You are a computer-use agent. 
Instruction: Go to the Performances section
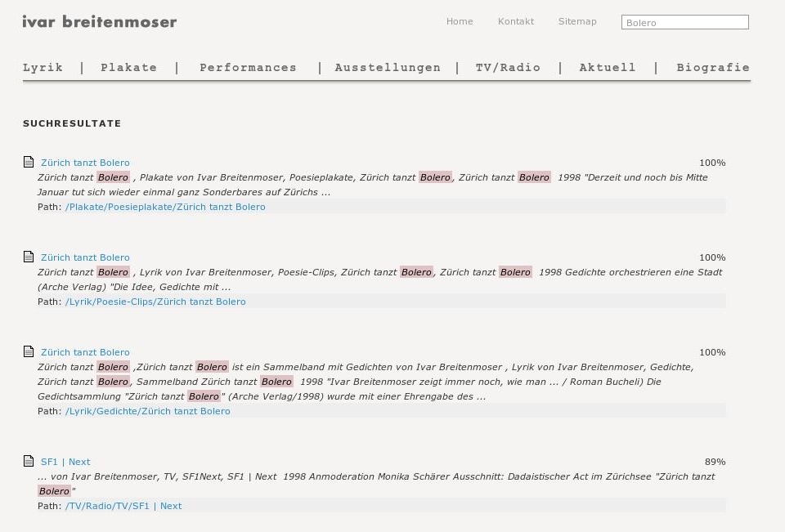tap(248, 68)
